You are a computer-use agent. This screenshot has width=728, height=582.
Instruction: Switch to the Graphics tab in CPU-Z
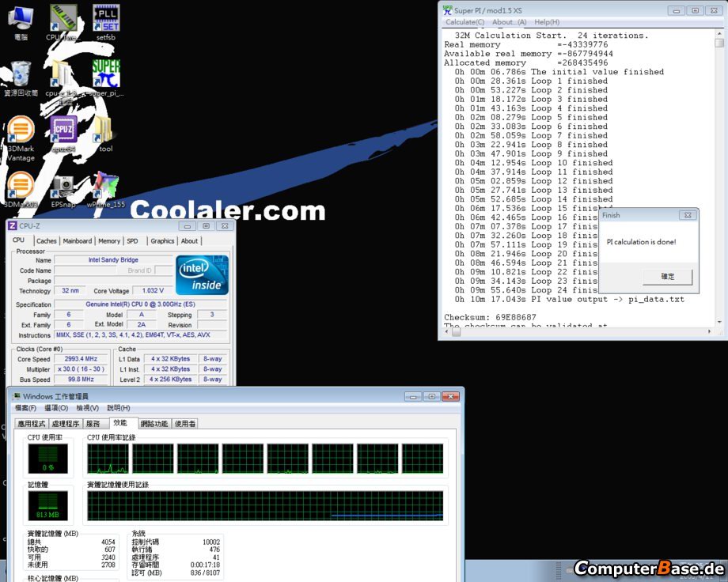162,241
